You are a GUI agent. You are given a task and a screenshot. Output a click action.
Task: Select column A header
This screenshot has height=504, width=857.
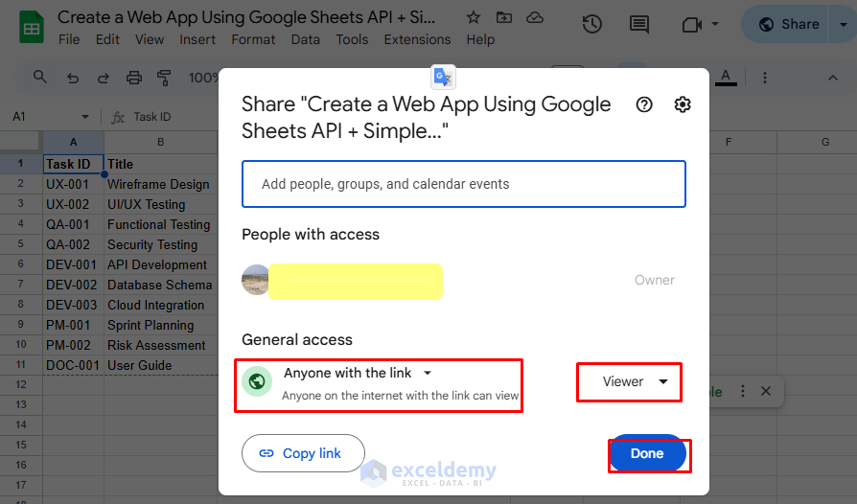click(73, 142)
